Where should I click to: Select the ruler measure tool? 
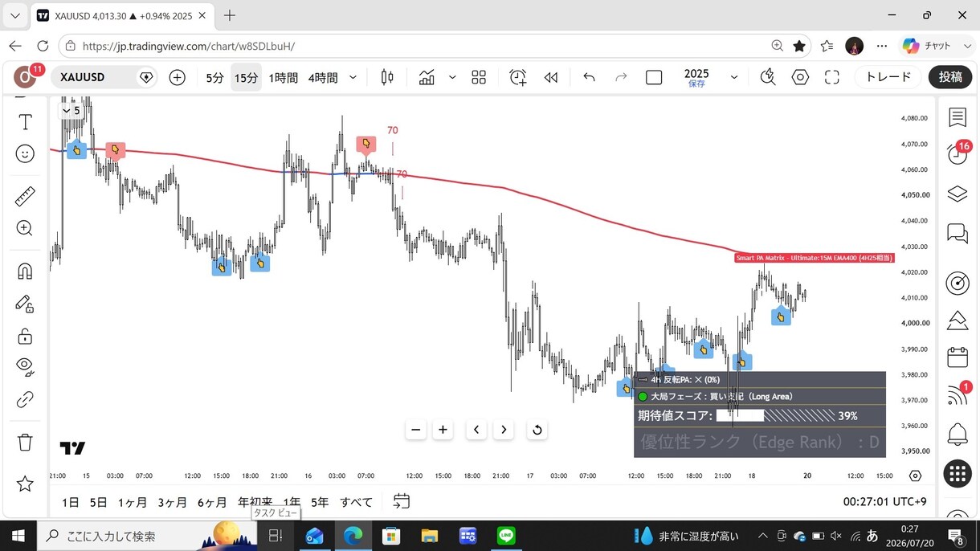click(x=25, y=196)
